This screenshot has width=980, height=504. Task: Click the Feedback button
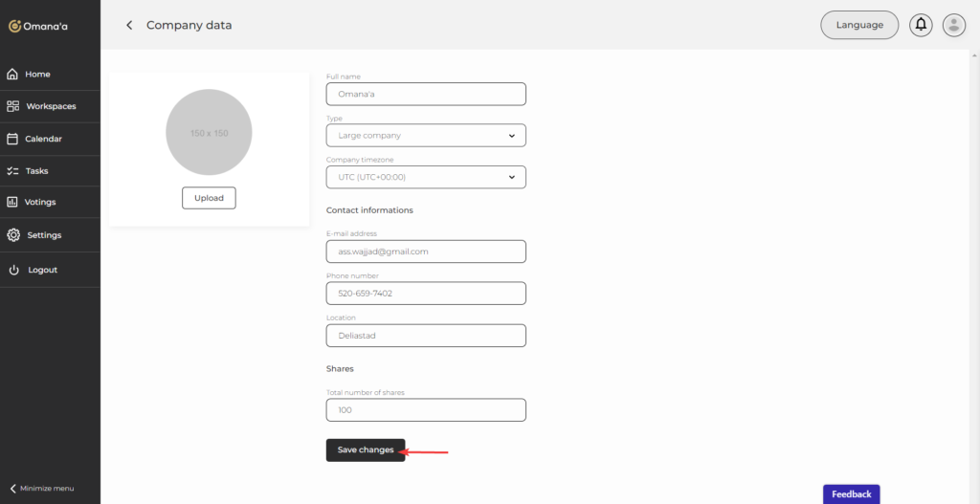[x=851, y=494]
